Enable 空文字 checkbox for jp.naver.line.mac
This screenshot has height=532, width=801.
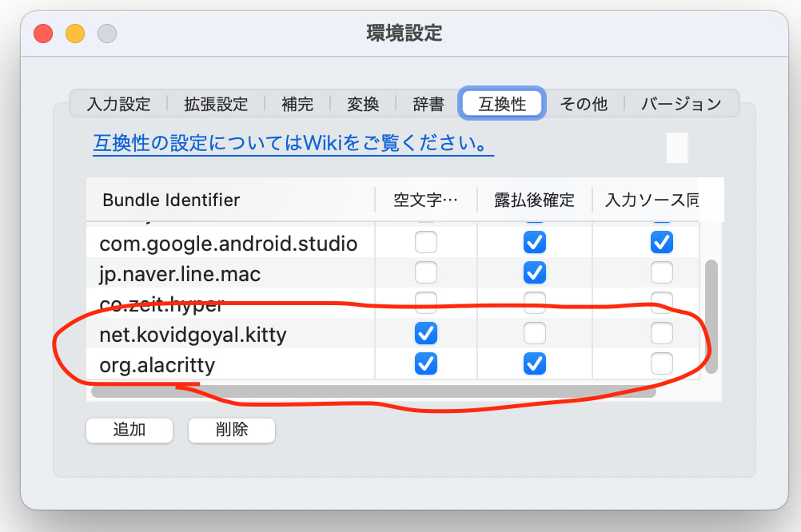pyautogui.click(x=425, y=272)
